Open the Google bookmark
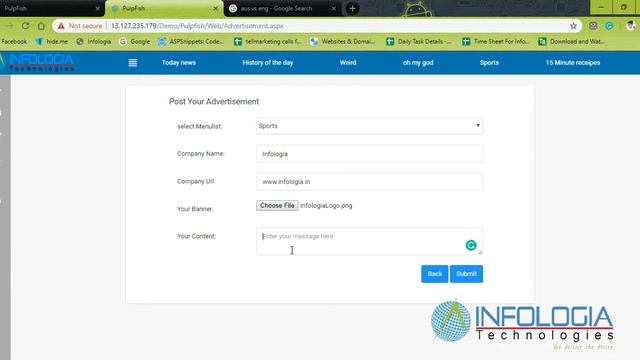The width and height of the screenshot is (640, 360). click(x=134, y=41)
